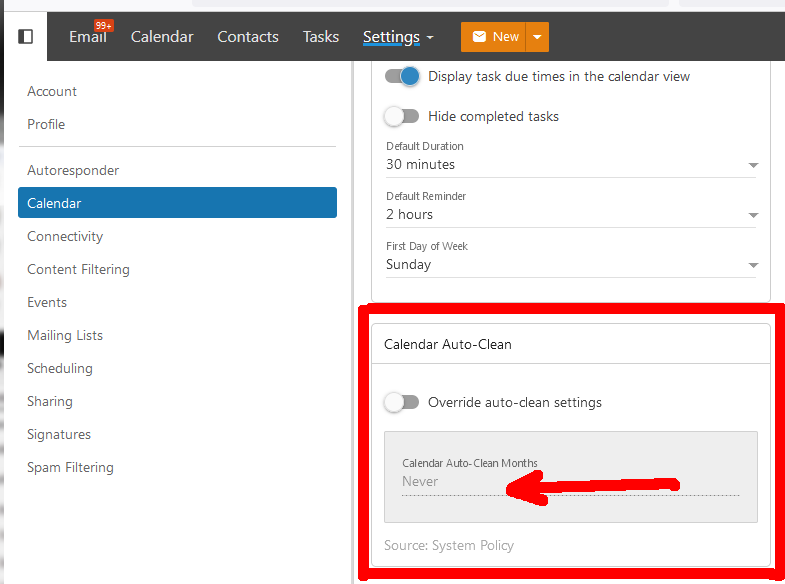This screenshot has height=584, width=785.
Task: Turn on Override auto-clean settings
Action: (402, 402)
